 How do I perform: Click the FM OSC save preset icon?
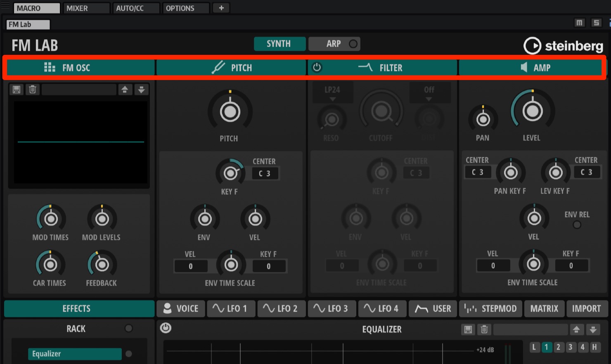click(17, 90)
